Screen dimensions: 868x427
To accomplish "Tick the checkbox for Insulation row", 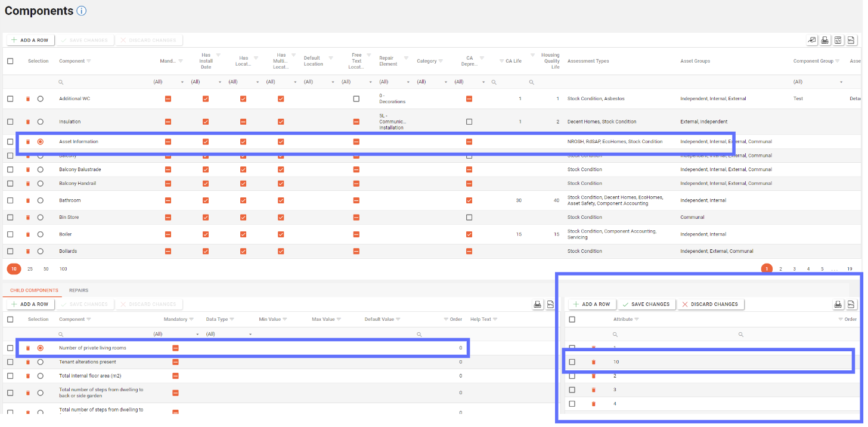I will (x=10, y=122).
